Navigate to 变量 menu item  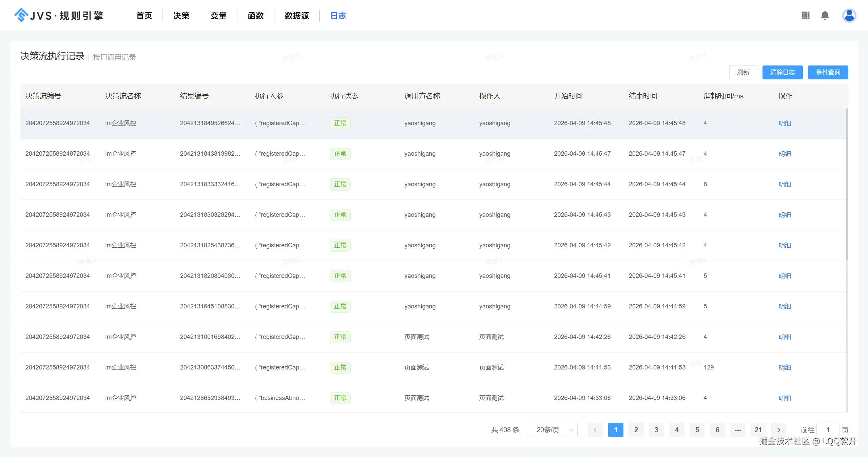pyautogui.click(x=218, y=16)
